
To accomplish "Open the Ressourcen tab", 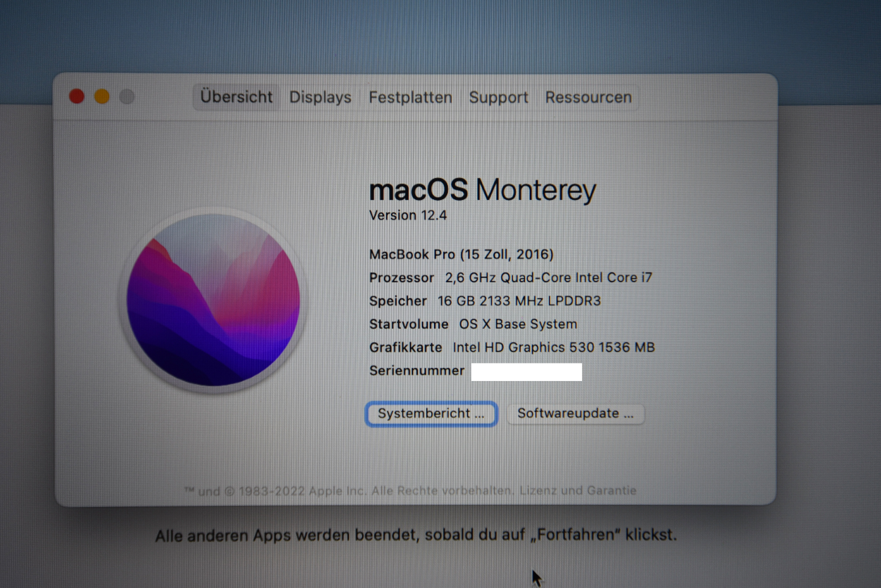I will (x=588, y=97).
